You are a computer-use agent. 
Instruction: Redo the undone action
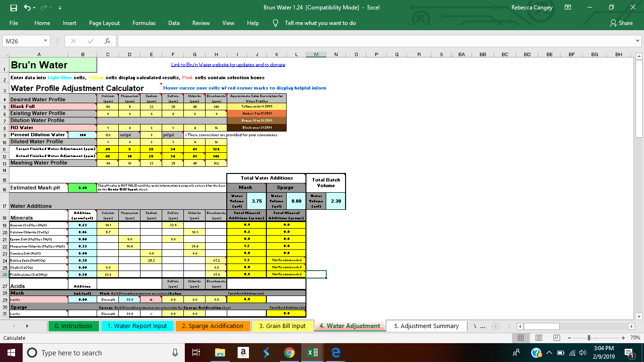coord(44,8)
